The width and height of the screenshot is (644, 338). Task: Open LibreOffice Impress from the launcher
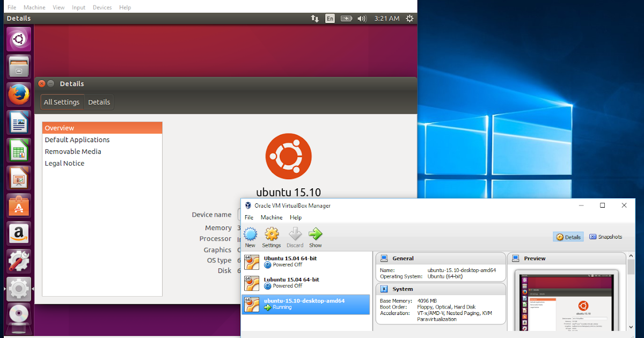(19, 178)
